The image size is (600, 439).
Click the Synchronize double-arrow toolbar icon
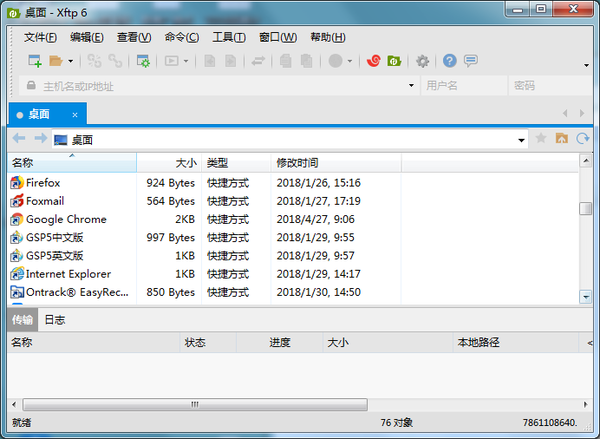pyautogui.click(x=258, y=61)
